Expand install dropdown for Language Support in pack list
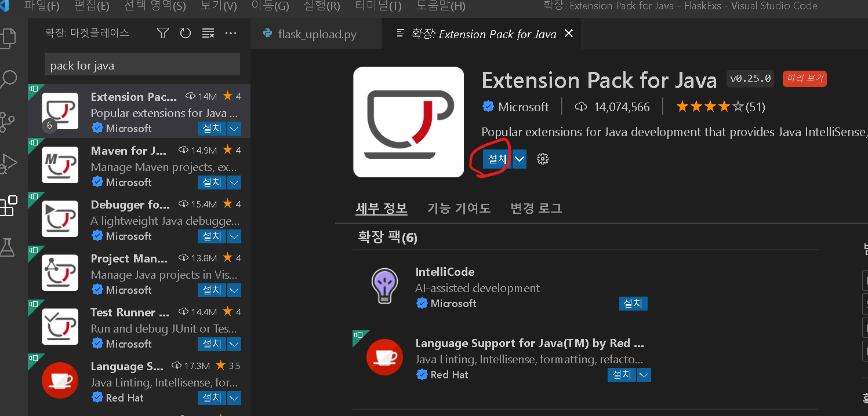This screenshot has height=416, width=868. (x=644, y=375)
